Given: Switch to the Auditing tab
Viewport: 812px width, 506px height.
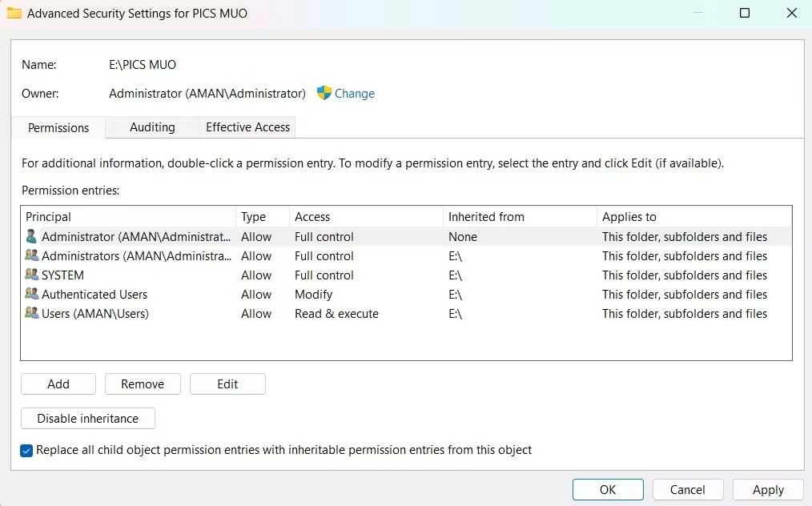Looking at the screenshot, I should 152,127.
